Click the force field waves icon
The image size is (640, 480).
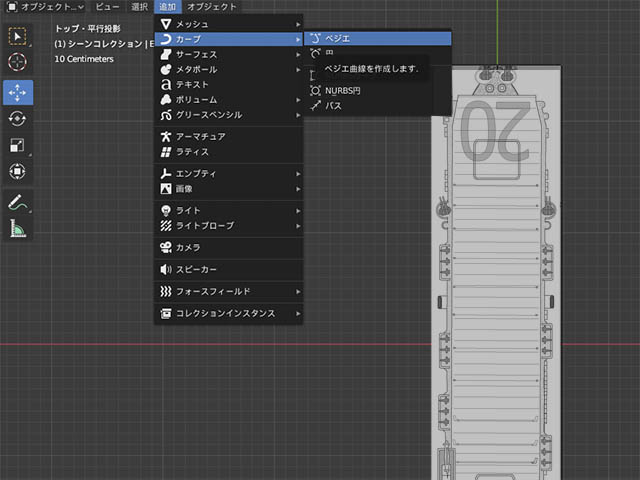[166, 291]
